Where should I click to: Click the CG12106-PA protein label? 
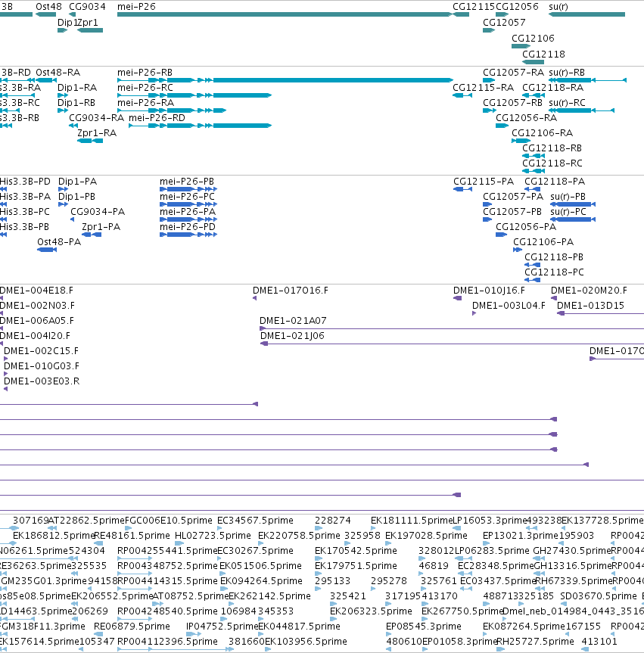pyautogui.click(x=543, y=242)
